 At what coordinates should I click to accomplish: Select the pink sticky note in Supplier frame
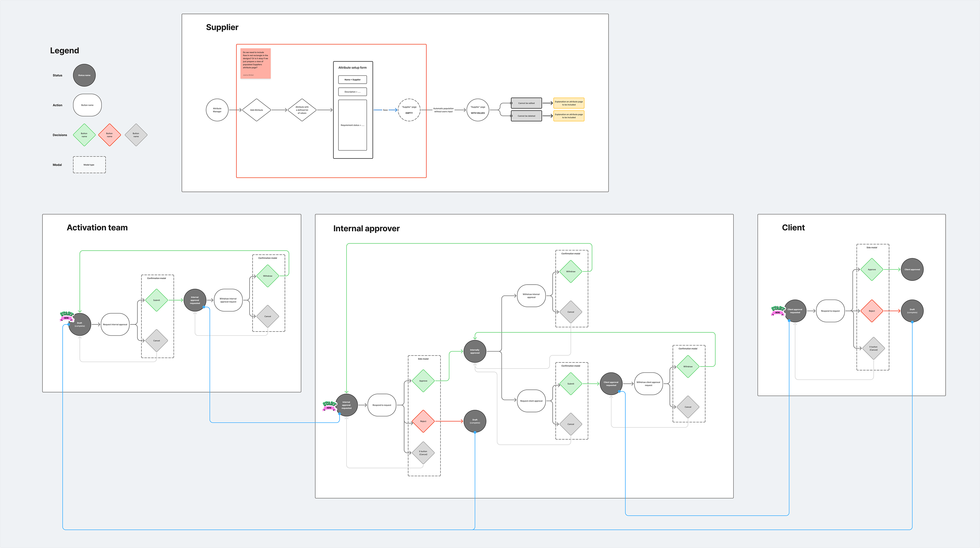pyautogui.click(x=255, y=63)
